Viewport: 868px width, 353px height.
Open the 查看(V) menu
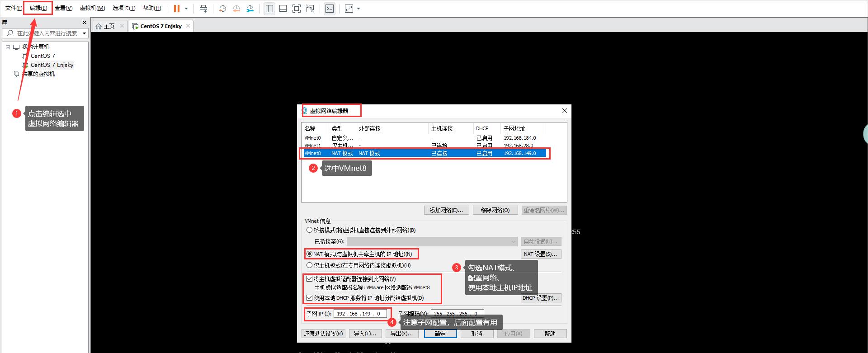click(63, 8)
